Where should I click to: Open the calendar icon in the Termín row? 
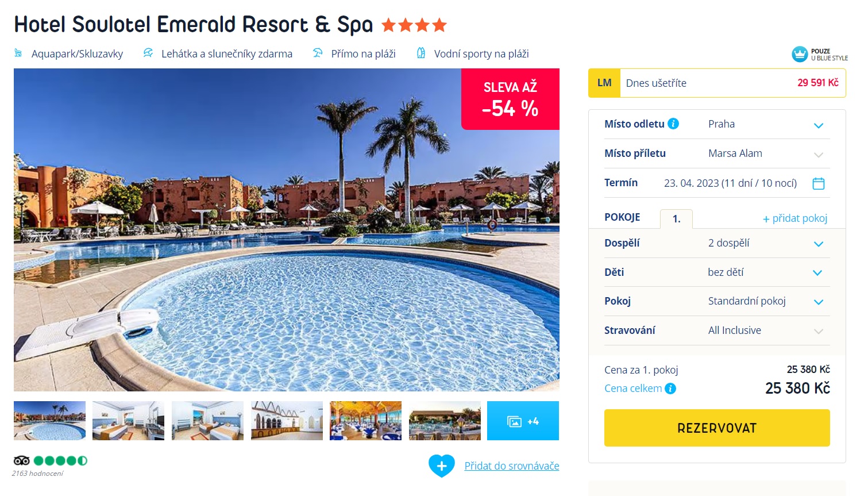[x=819, y=183]
